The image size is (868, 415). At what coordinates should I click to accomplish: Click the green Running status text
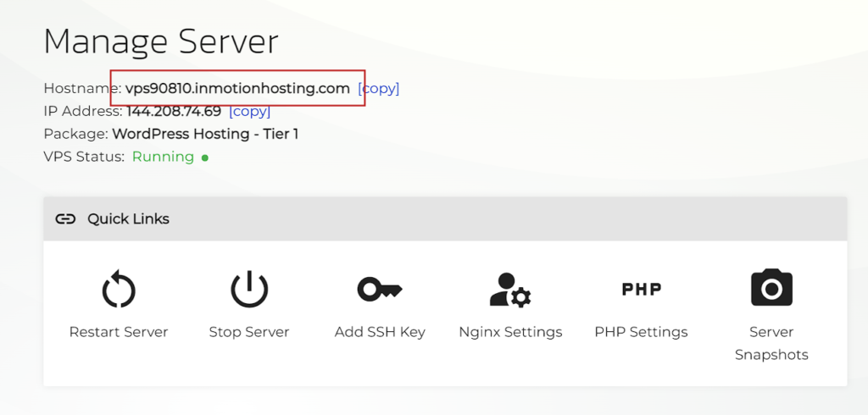pyautogui.click(x=163, y=158)
